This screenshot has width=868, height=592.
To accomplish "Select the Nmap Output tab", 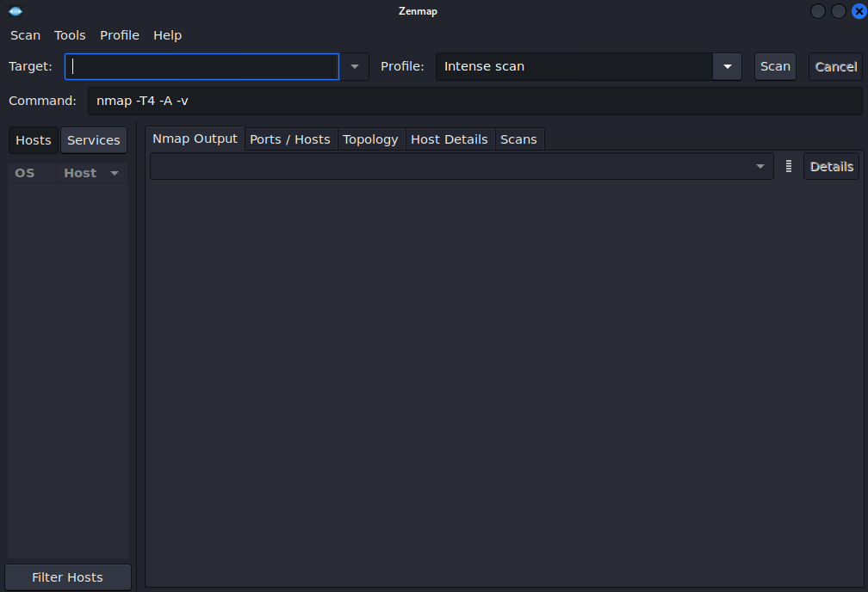I will (195, 139).
